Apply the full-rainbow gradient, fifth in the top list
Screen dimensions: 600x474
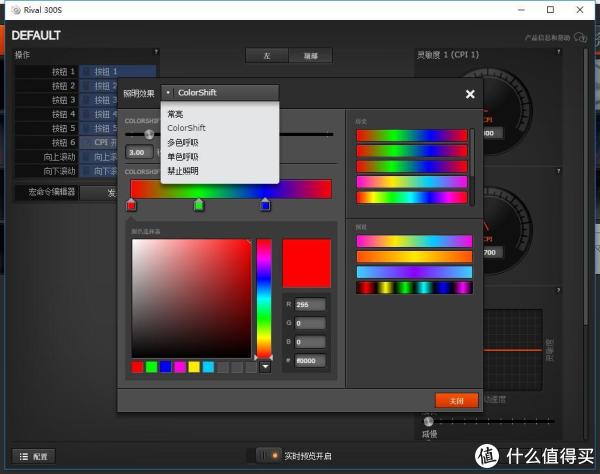pyautogui.click(x=412, y=197)
